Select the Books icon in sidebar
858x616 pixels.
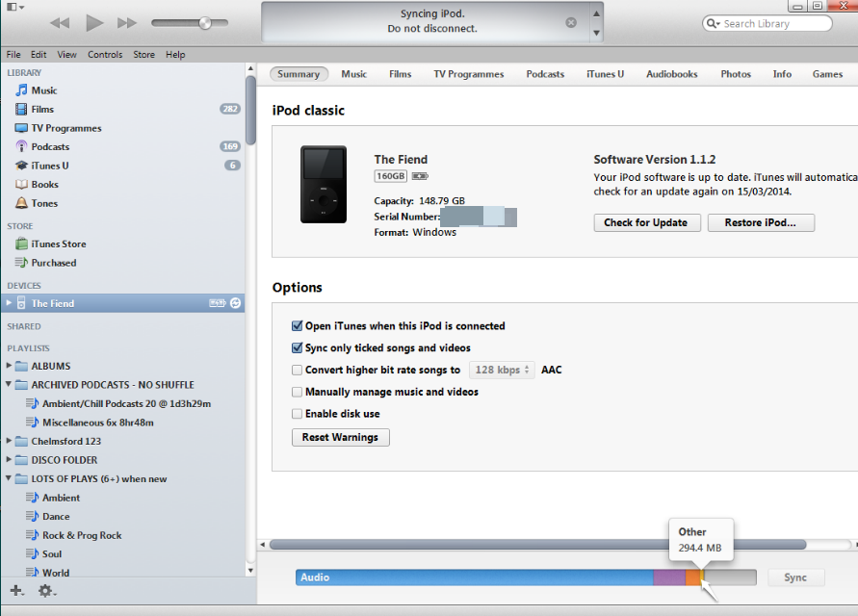[21, 185]
